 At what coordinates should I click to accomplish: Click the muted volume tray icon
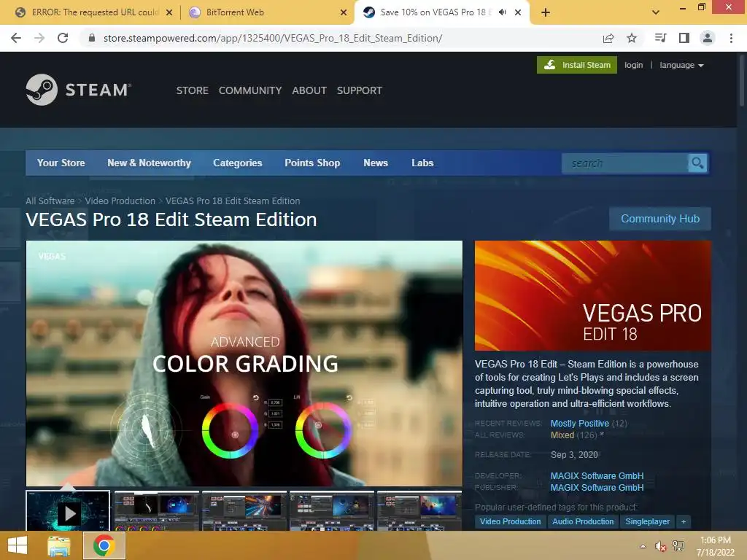[x=661, y=546]
